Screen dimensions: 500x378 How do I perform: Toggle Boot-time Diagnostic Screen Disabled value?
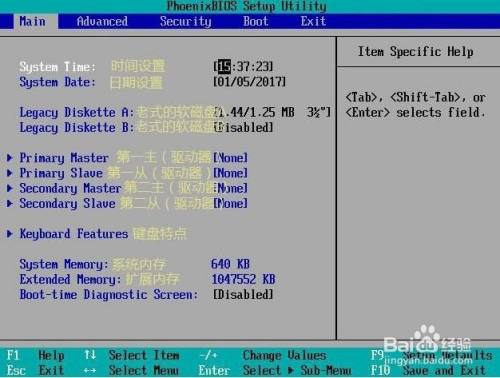click(x=243, y=294)
